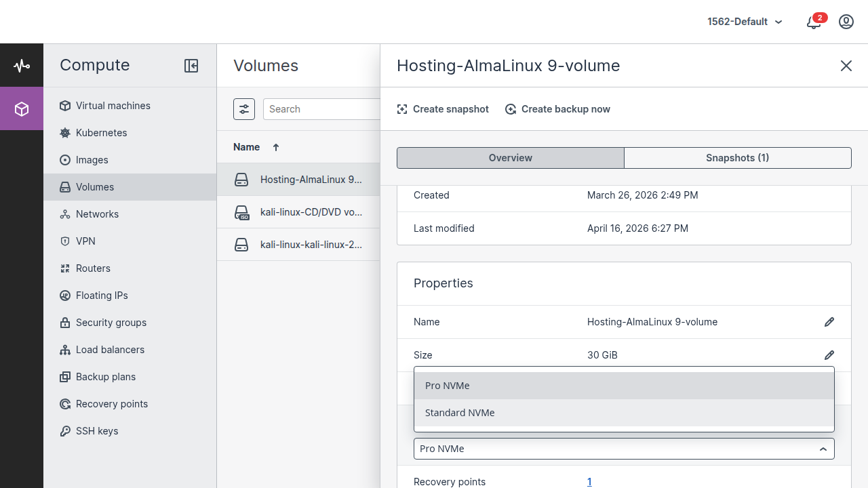Click the disk icon of the Hosting-AlmaLinux row
Image resolution: width=868 pixels, height=488 pixels.
pyautogui.click(x=241, y=180)
